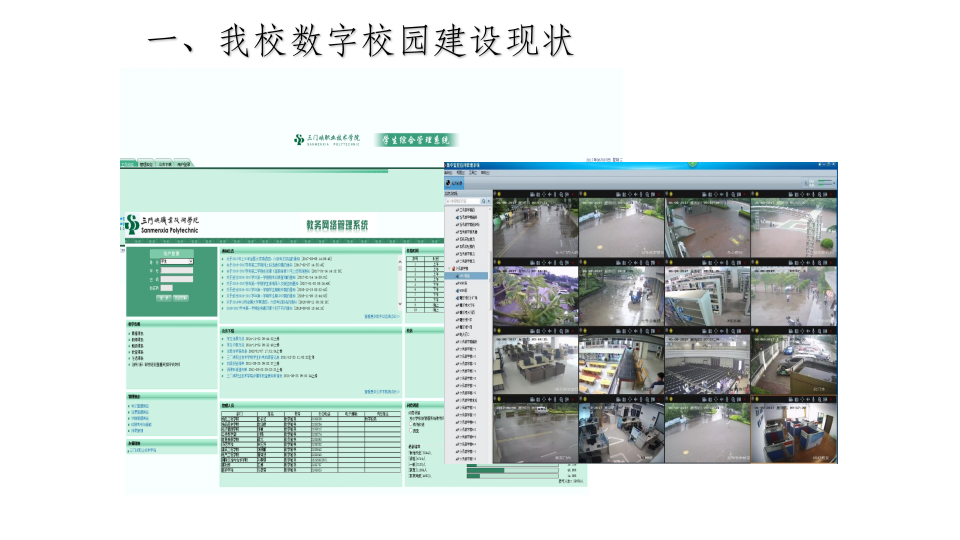Screen dimensions: 960x540
Task: Click notice list scrollbar down arrow
Action: (400, 304)
